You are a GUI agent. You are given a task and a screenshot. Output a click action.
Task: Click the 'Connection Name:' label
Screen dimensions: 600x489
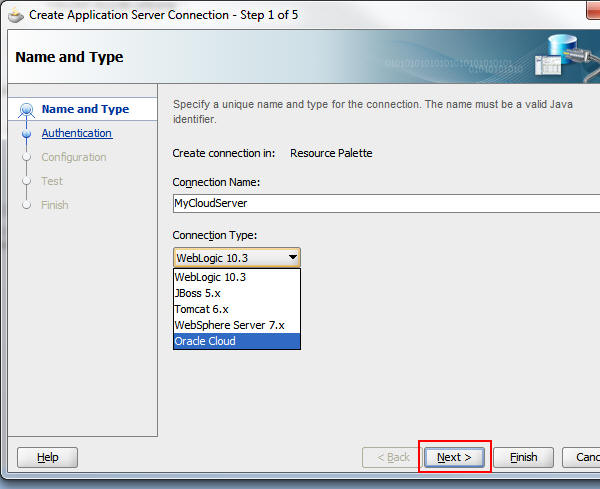(x=216, y=183)
